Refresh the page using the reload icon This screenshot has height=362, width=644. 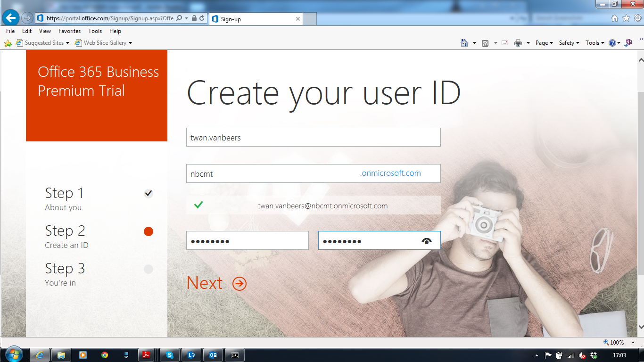(202, 18)
